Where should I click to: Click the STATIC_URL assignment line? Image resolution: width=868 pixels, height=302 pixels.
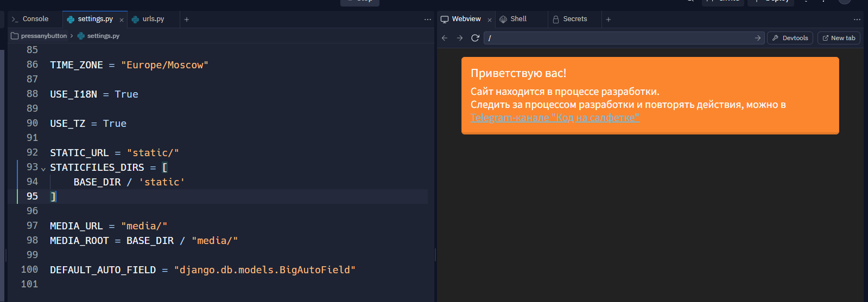pyautogui.click(x=115, y=153)
